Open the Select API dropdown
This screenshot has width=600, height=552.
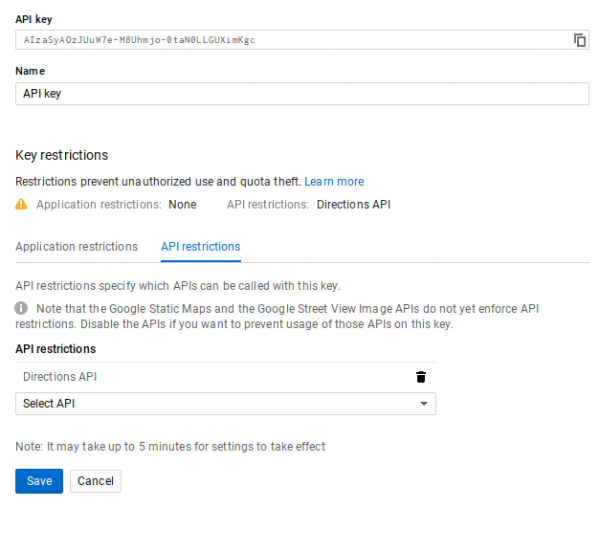click(x=225, y=403)
